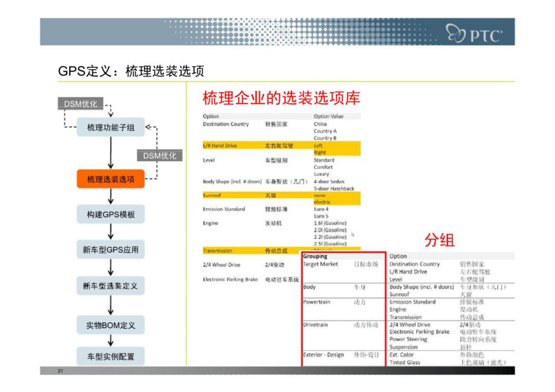The image size is (555, 392).
Task: Click the 2.5l (Gasoline) value
Action: point(330,244)
